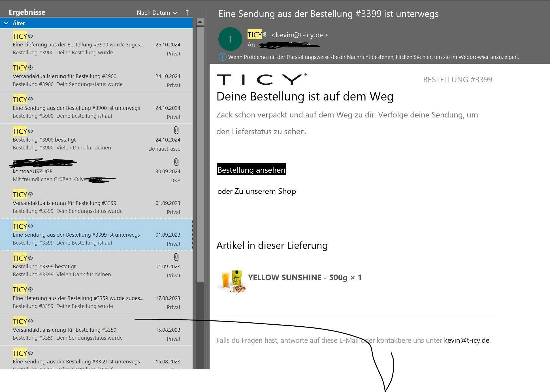Click sender address kevin@t-icy.de in header
Viewport: 550px width, 392px height.
pyautogui.click(x=299, y=35)
